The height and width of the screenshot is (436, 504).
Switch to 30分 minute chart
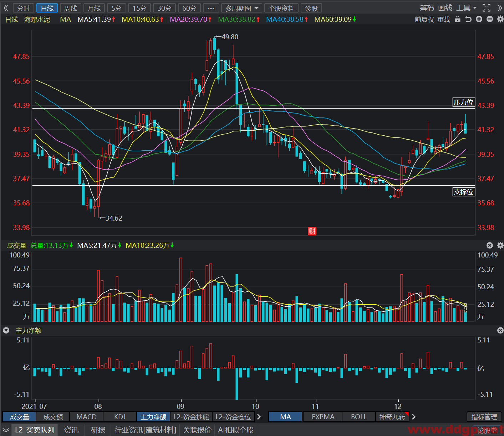pyautogui.click(x=165, y=8)
